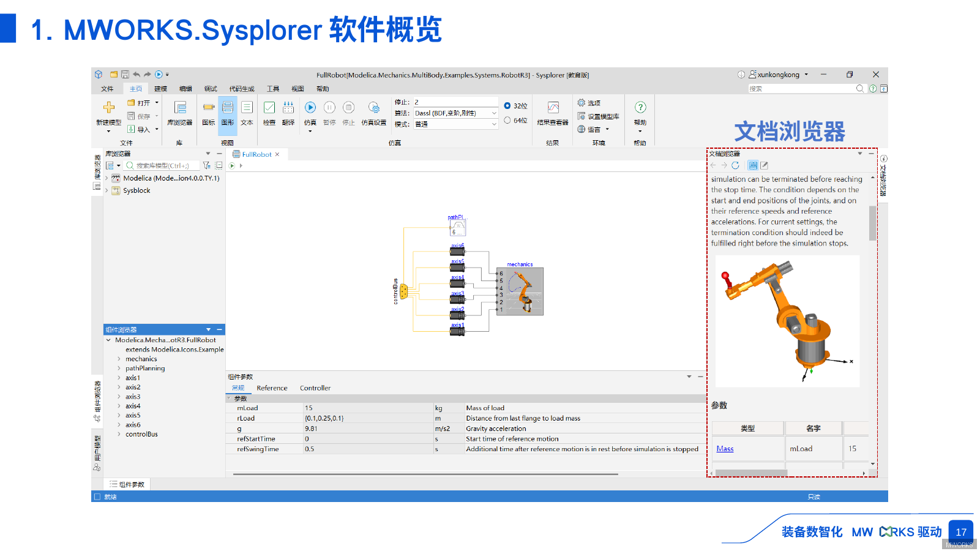Click the 仿真 (Simulate) play icon

coord(310,108)
